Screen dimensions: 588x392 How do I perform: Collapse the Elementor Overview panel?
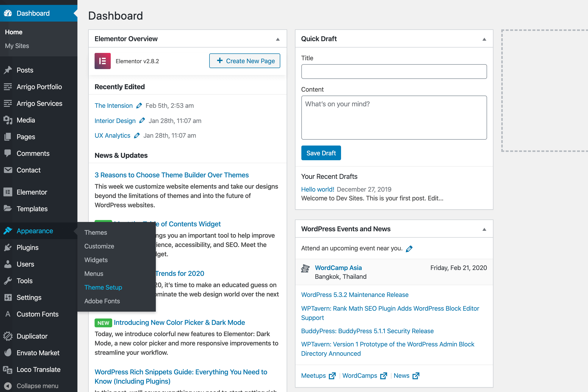(278, 39)
